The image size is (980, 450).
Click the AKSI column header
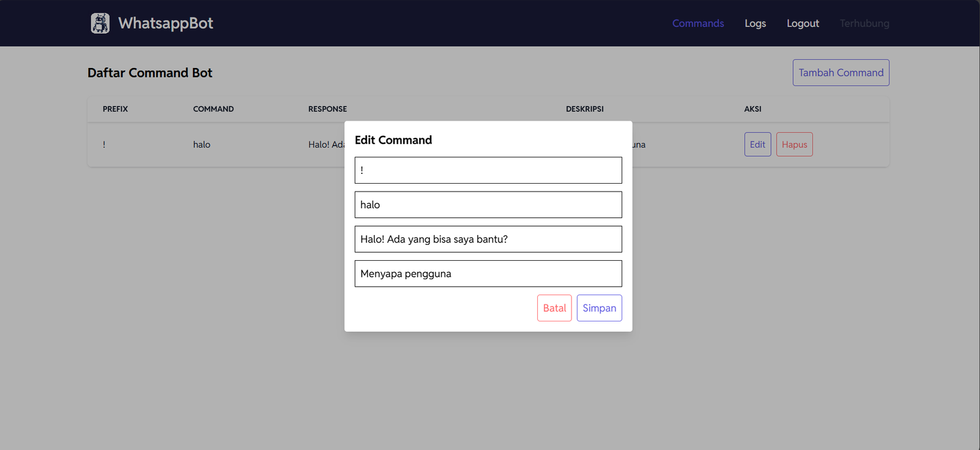(x=753, y=109)
